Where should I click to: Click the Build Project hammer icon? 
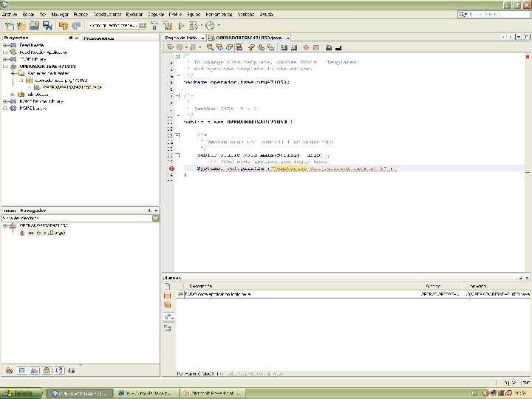(x=154, y=26)
